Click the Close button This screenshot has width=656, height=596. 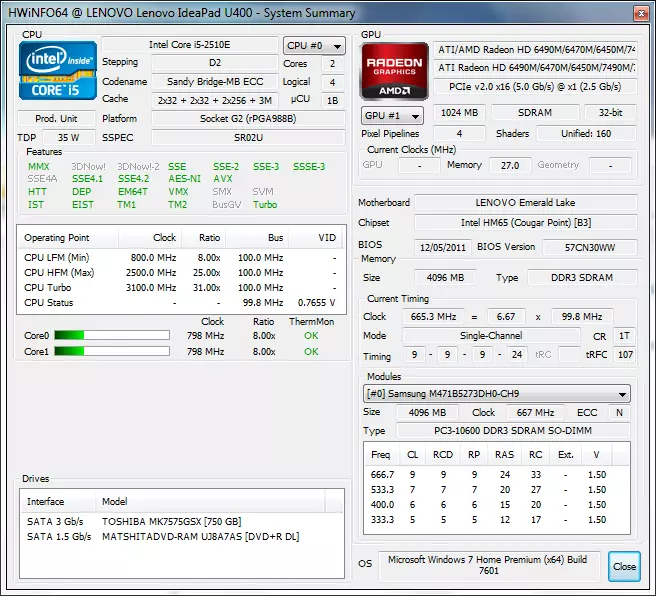click(x=624, y=566)
